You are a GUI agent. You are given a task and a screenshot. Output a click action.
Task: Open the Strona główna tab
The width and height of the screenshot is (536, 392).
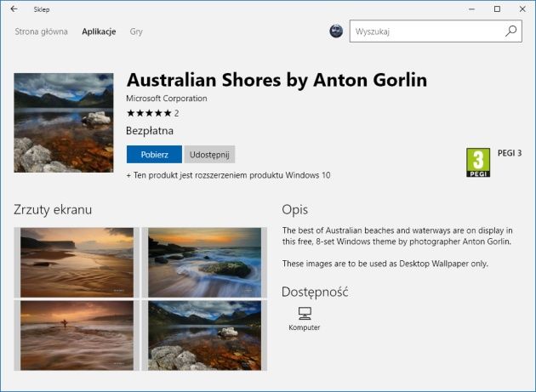tap(41, 31)
